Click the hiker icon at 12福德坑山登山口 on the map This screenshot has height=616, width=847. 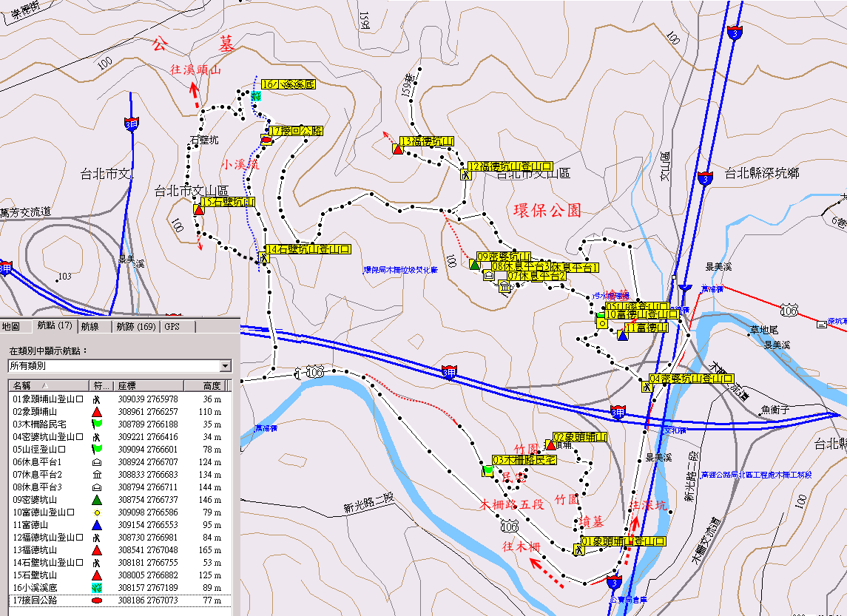click(x=465, y=175)
